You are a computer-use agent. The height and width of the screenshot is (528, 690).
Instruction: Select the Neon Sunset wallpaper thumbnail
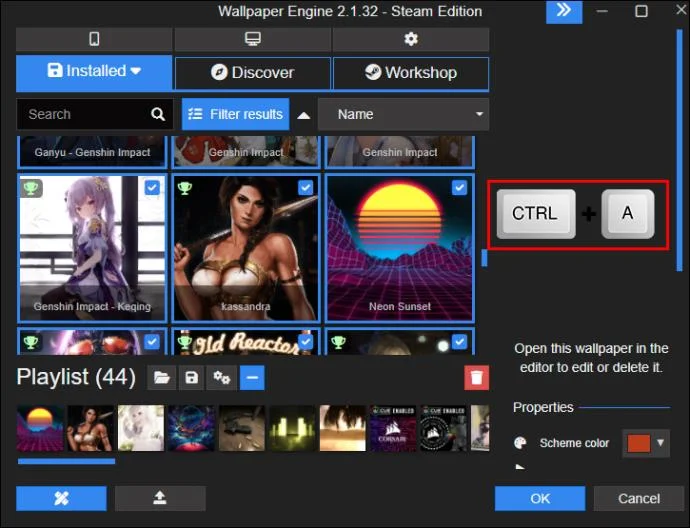(400, 248)
